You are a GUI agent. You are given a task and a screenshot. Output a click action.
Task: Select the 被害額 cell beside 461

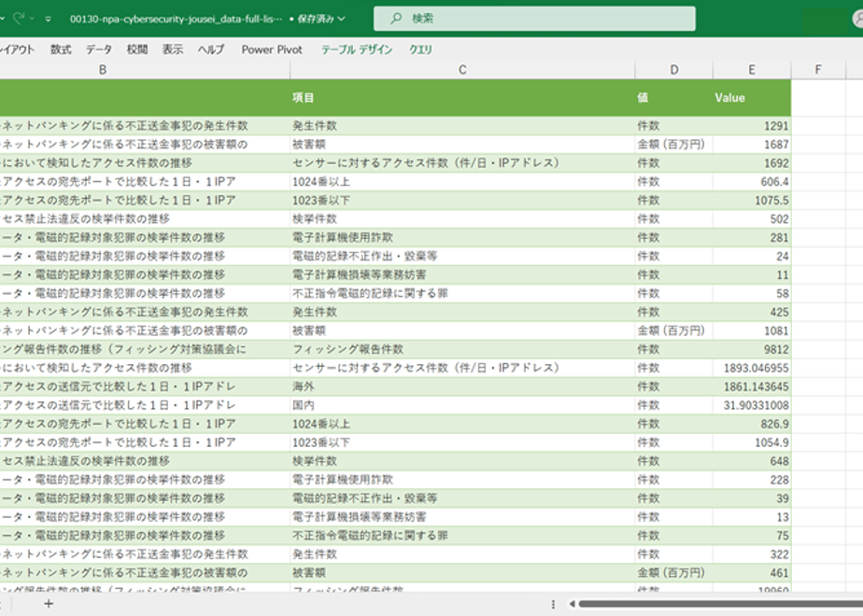click(462, 574)
